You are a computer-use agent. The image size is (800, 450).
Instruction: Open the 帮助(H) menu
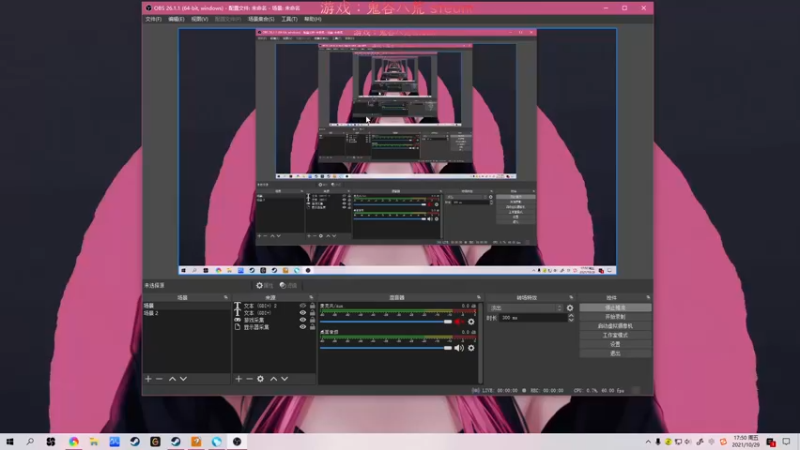313,19
